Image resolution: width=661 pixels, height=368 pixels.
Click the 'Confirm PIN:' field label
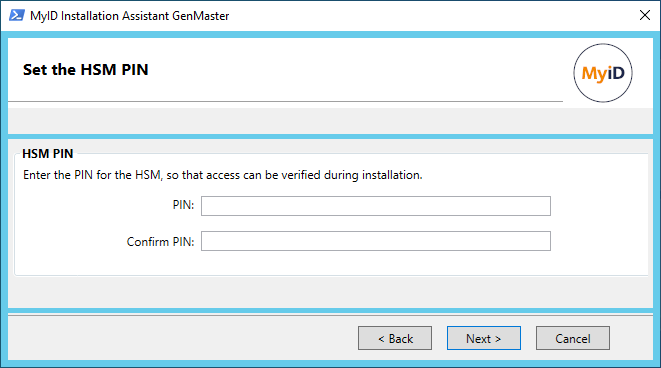(161, 242)
